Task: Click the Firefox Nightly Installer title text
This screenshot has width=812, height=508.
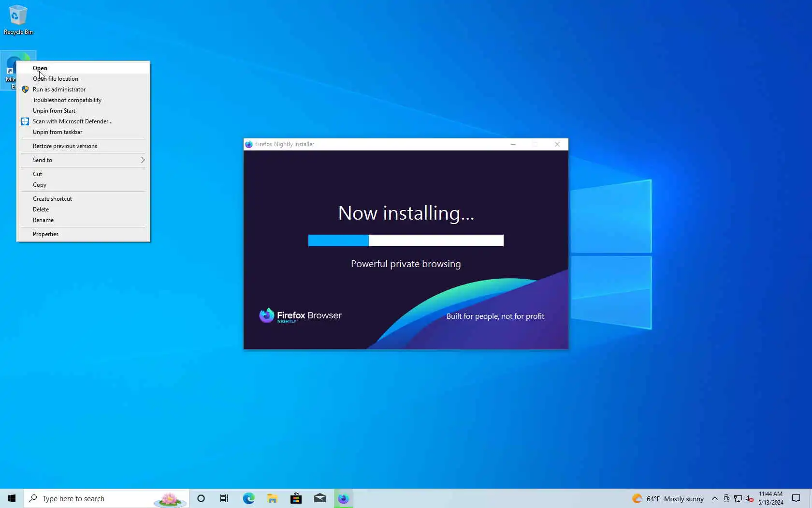Action: click(x=285, y=144)
